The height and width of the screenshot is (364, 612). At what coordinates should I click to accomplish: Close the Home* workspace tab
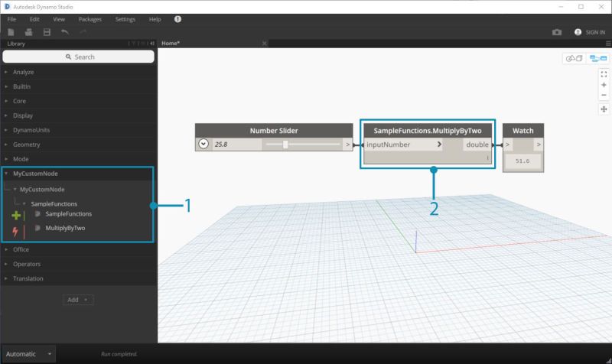[264, 44]
